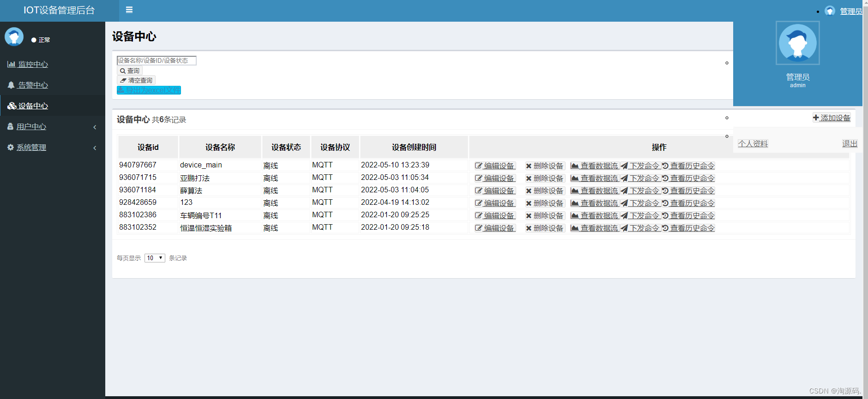View data stream for 车辆编号T11

pyautogui.click(x=595, y=215)
